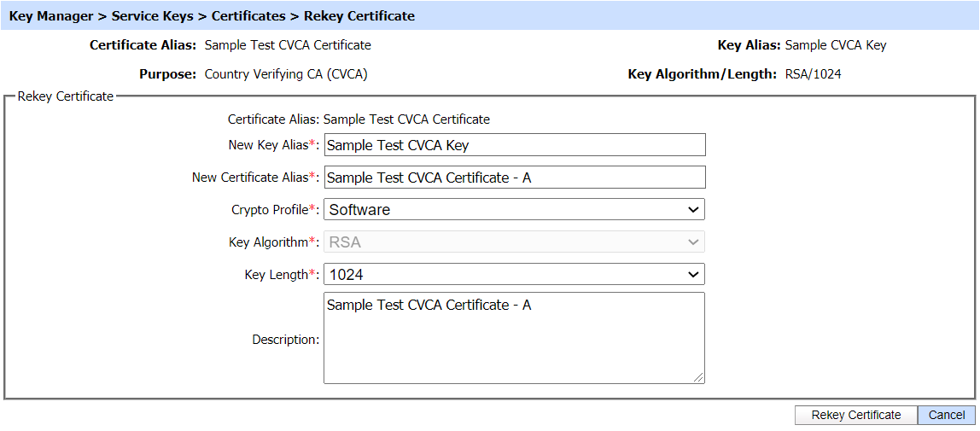Click the disabled Key Algorithm RSA dropdown
The width and height of the screenshot is (980, 431).
coord(514,242)
